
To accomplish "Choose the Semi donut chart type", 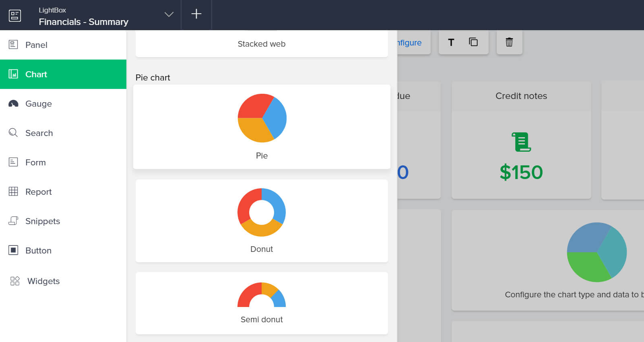I will point(262,303).
